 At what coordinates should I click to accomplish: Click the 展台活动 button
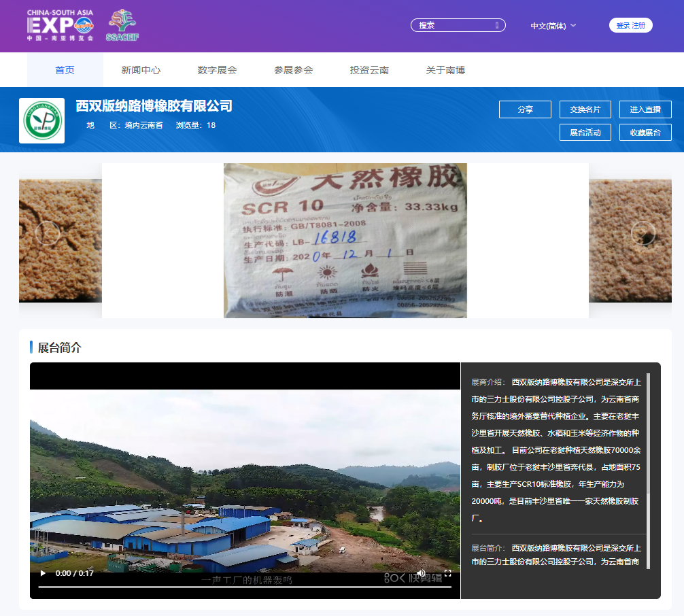tap(585, 133)
